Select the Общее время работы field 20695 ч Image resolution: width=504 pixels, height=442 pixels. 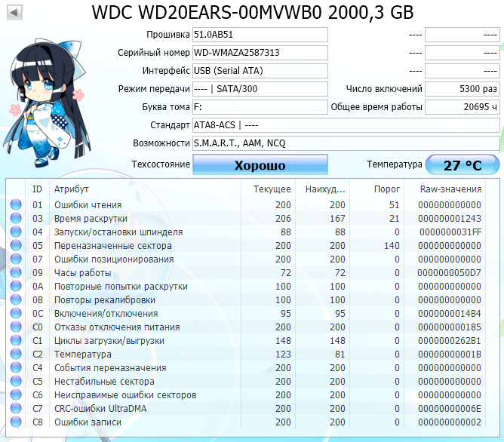(x=463, y=107)
